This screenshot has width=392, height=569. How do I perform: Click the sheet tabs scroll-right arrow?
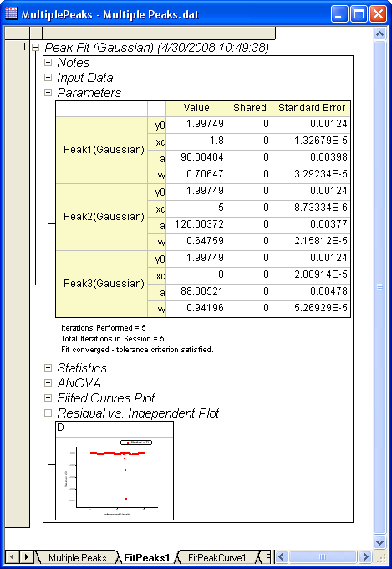coord(26,556)
